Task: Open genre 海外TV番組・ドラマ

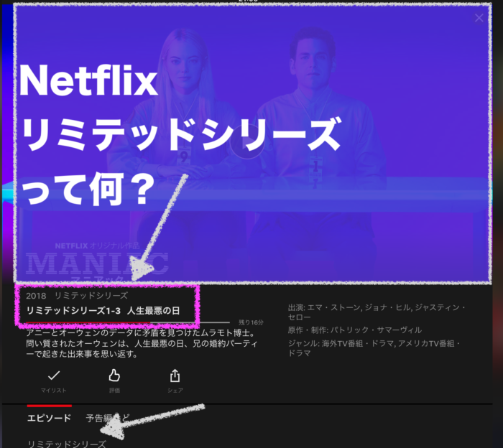Action: pyautogui.click(x=359, y=343)
